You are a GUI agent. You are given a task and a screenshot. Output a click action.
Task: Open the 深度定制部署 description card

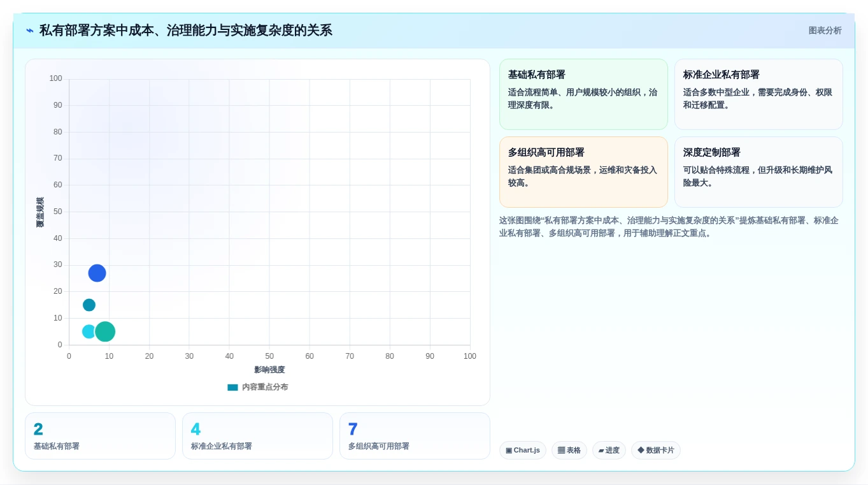tap(758, 172)
